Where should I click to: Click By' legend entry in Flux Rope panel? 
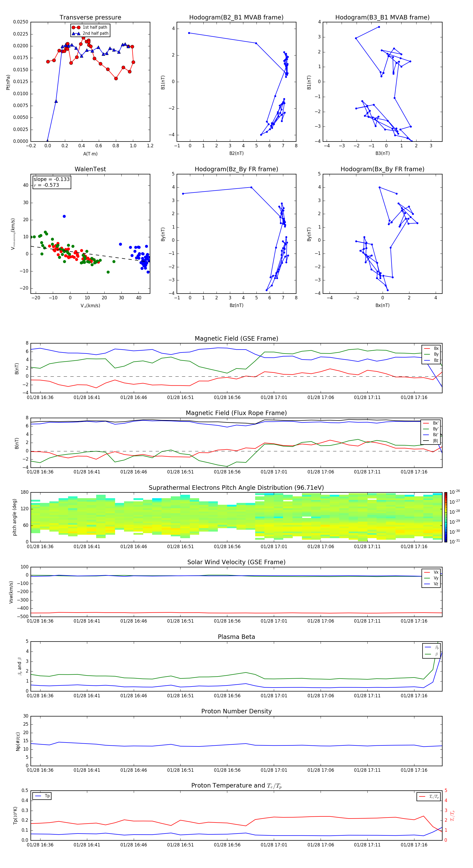(x=431, y=429)
